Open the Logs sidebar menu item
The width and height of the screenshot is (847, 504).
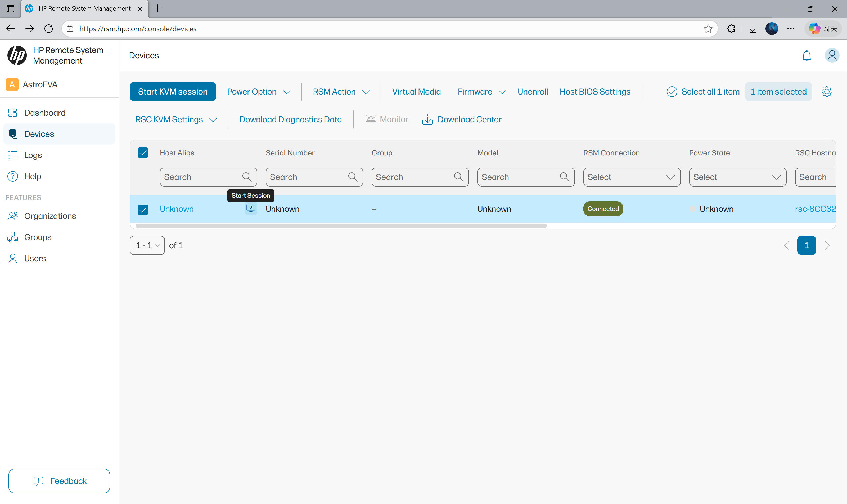[x=33, y=155]
